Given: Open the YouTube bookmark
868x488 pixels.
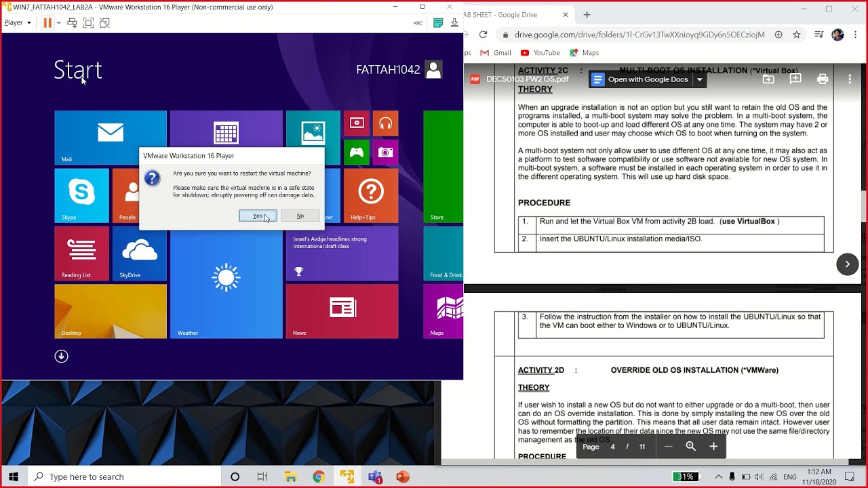Looking at the screenshot, I should point(540,53).
